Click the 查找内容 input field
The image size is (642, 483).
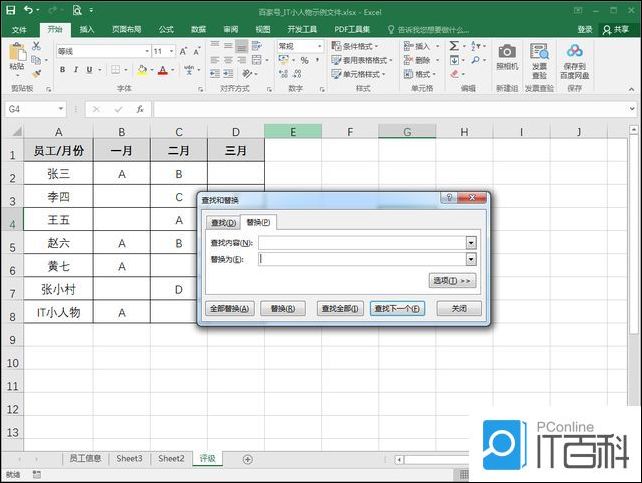tap(360, 242)
